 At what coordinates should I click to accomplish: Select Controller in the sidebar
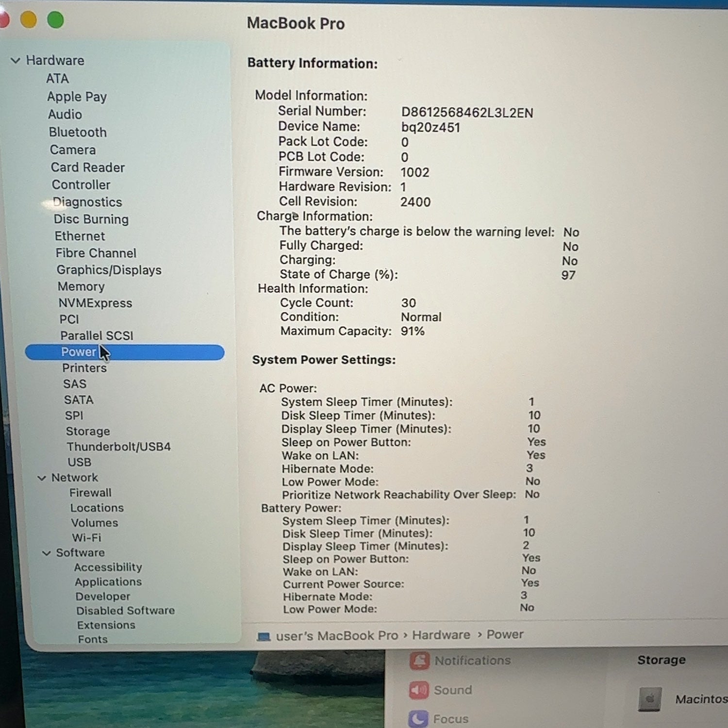coord(81,185)
